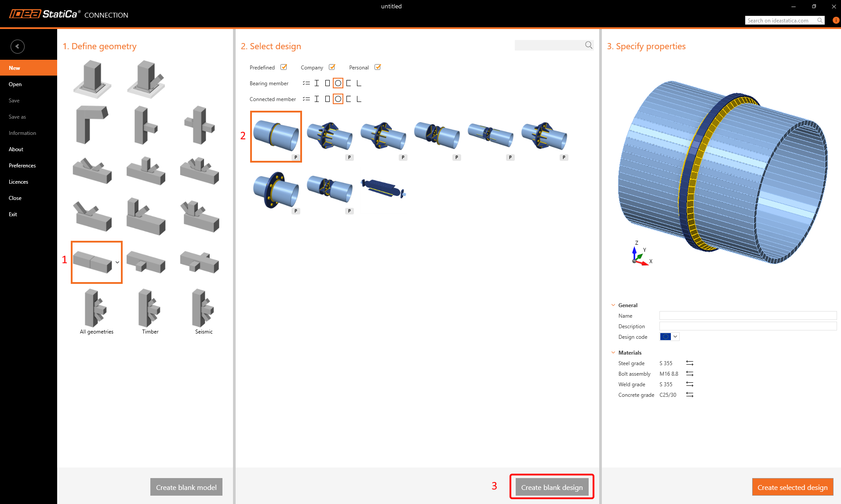This screenshot has width=841, height=504.
Task: Open the beam splice geometry dropdown arrow
Action: [x=117, y=262]
